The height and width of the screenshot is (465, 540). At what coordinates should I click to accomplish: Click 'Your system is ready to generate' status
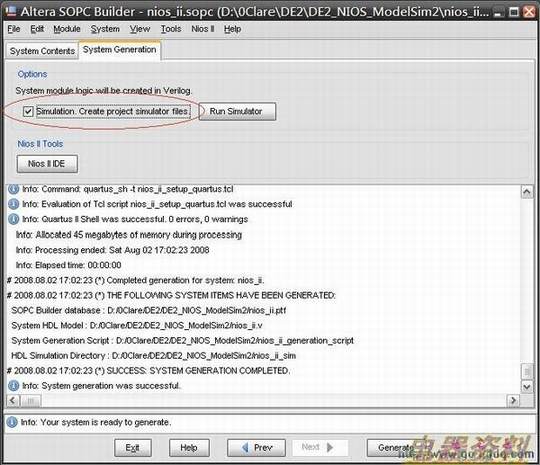tap(96, 422)
